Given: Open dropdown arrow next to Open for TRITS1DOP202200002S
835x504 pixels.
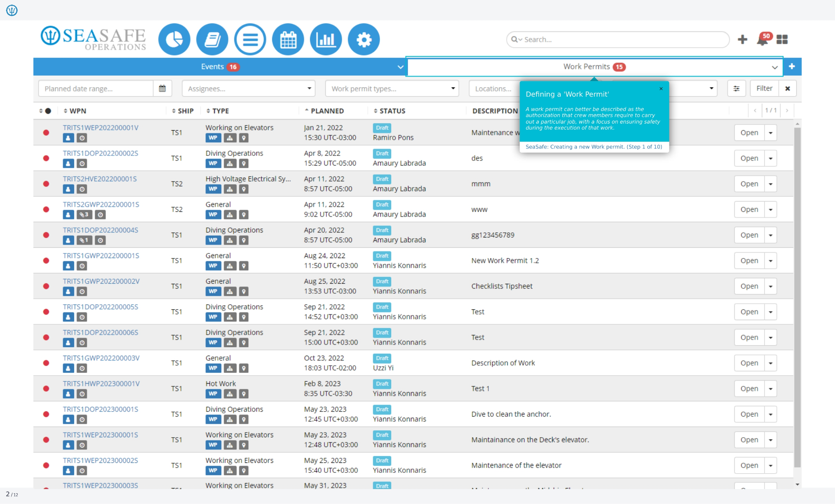Looking at the screenshot, I should 771,159.
